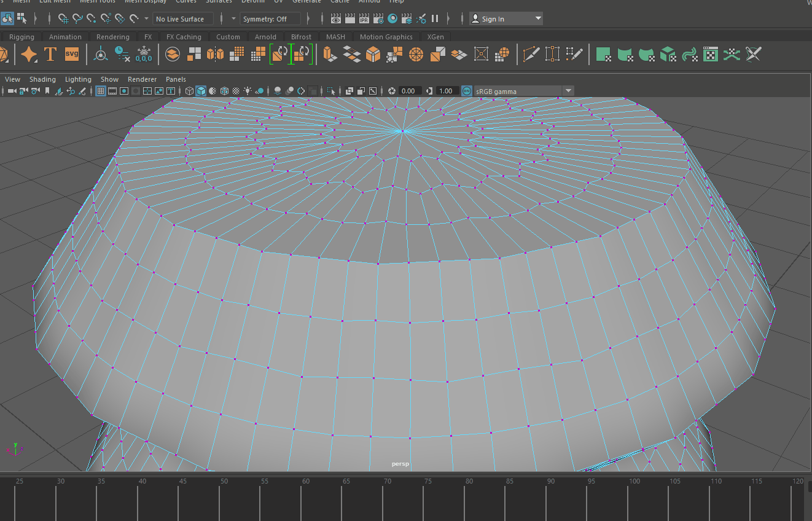Open the No Live Surface field
The image size is (812, 521).
pyautogui.click(x=183, y=19)
